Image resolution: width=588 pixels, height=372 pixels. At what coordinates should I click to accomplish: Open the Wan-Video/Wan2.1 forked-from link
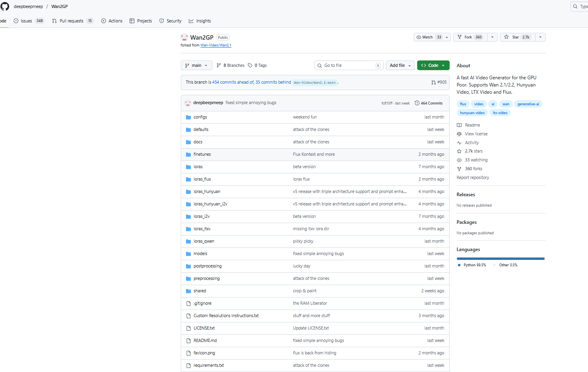point(216,45)
